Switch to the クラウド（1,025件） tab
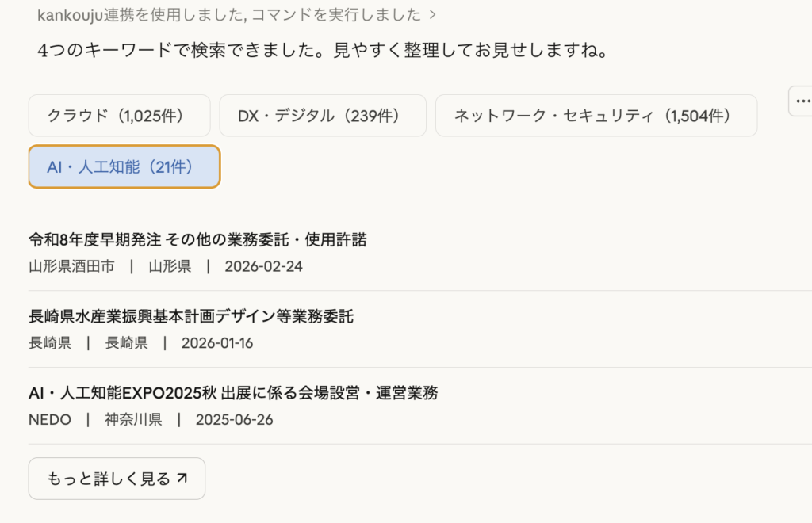This screenshot has height=523, width=812. coord(119,116)
